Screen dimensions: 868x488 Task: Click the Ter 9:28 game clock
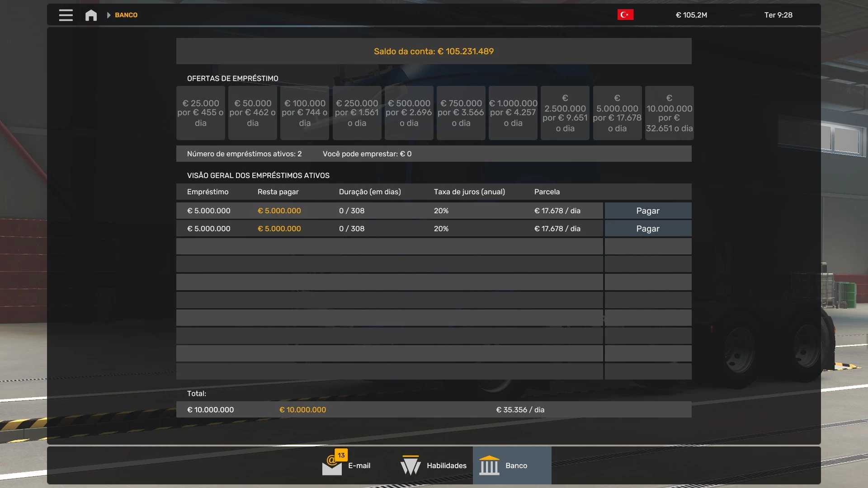click(778, 15)
